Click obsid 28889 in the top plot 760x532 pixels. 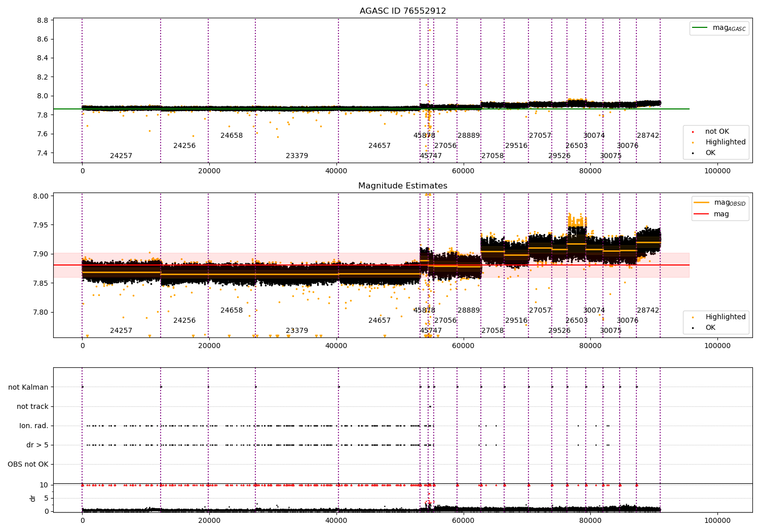click(x=469, y=136)
